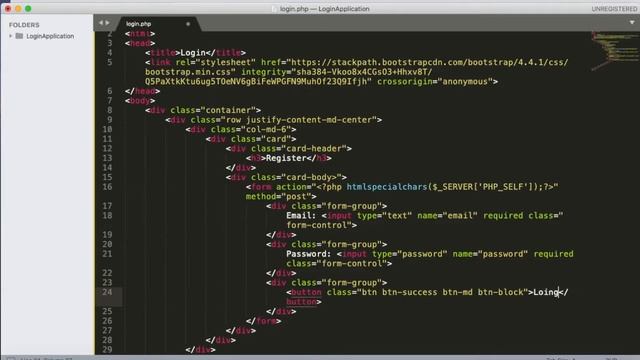The height and width of the screenshot is (360, 640).
Task: Click the FOLDERS sidebar heading
Action: point(24,25)
